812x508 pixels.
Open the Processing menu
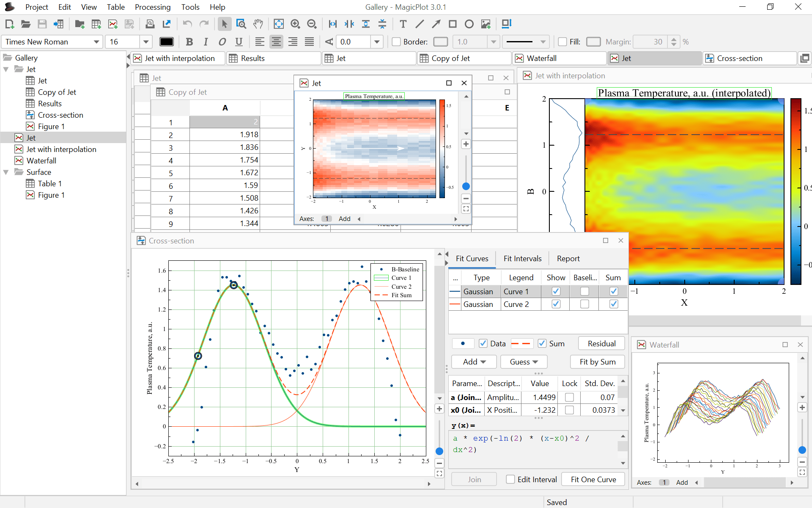click(152, 7)
